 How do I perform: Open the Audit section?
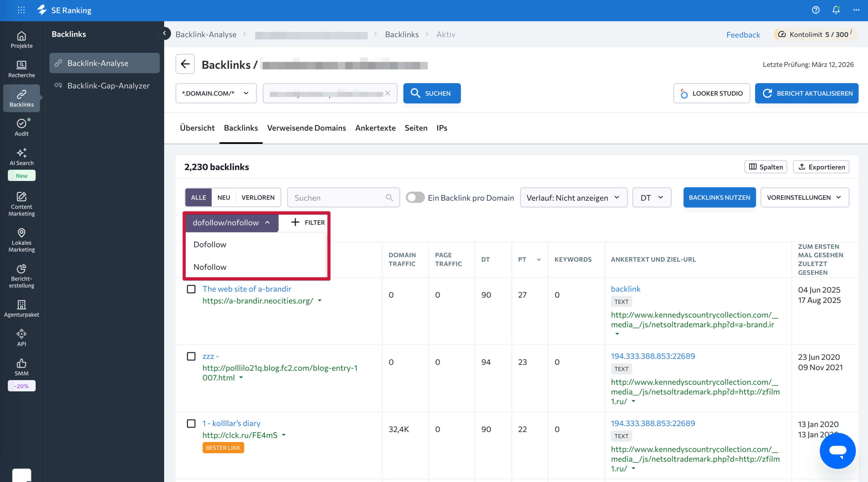21,127
